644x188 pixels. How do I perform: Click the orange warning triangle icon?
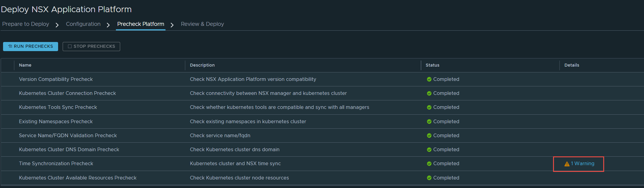click(567, 164)
